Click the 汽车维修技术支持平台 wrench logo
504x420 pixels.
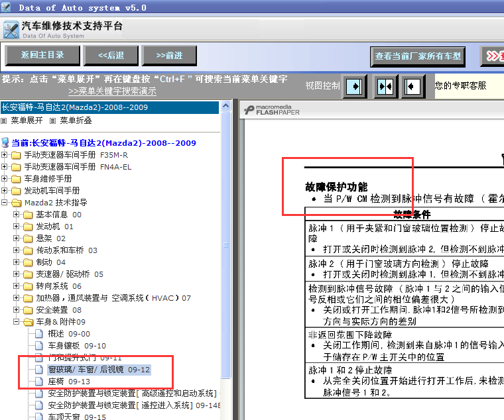tap(11, 30)
